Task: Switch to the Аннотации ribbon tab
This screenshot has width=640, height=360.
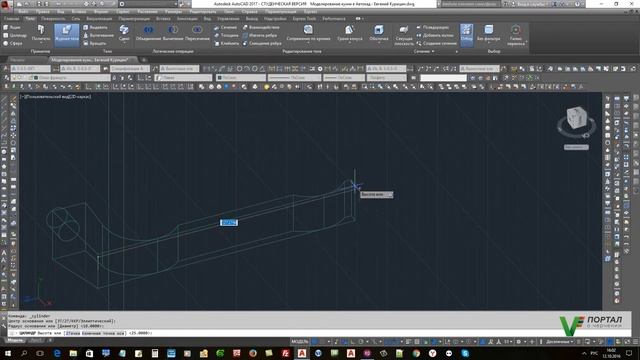Action: pyautogui.click(x=187, y=19)
